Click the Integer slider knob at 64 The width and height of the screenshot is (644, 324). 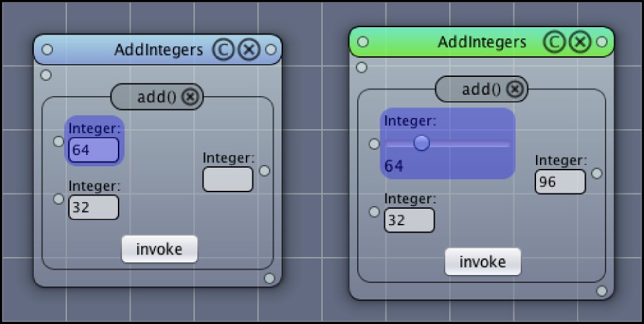421,143
